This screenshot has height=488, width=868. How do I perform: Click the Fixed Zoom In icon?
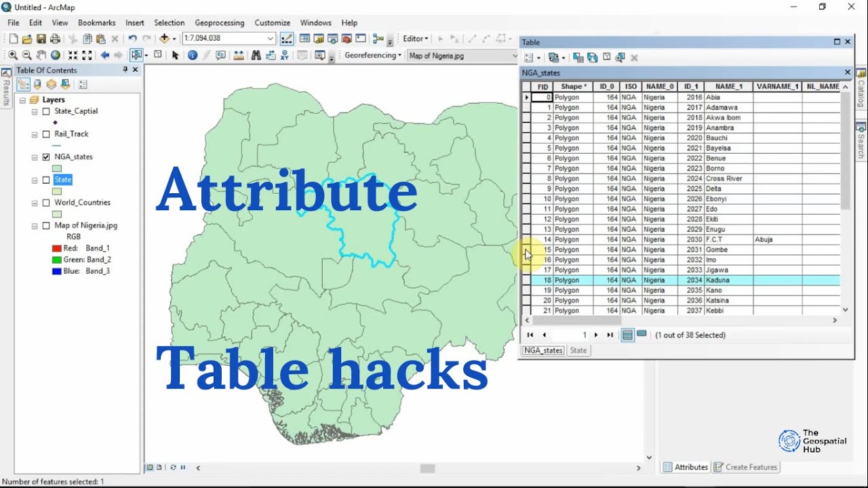pyautogui.click(x=73, y=56)
